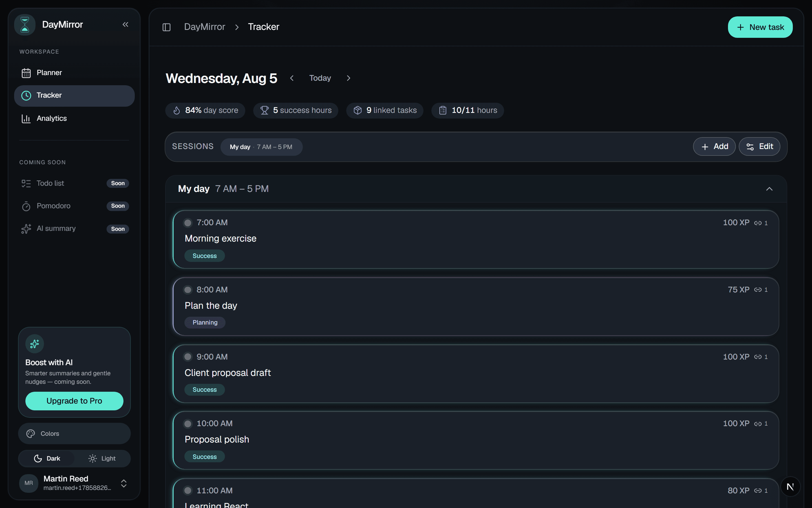
Task: Click the link icon on Plan the day
Action: 758,290
